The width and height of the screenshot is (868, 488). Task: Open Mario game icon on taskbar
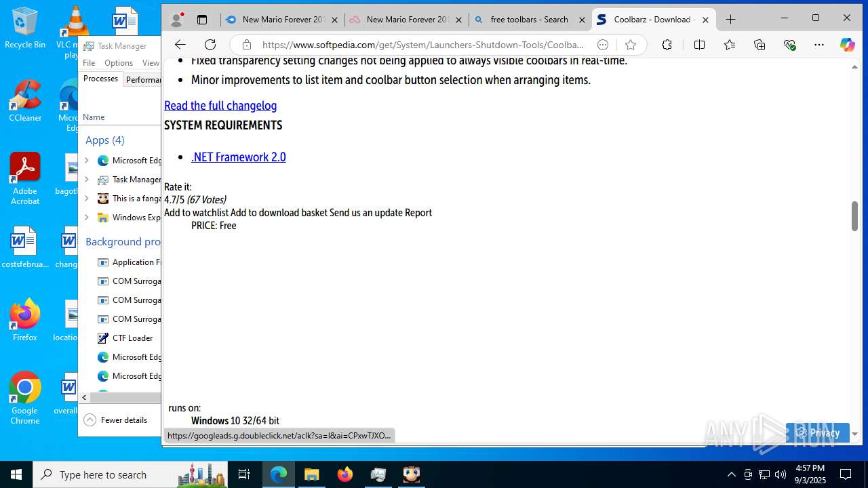(x=412, y=474)
